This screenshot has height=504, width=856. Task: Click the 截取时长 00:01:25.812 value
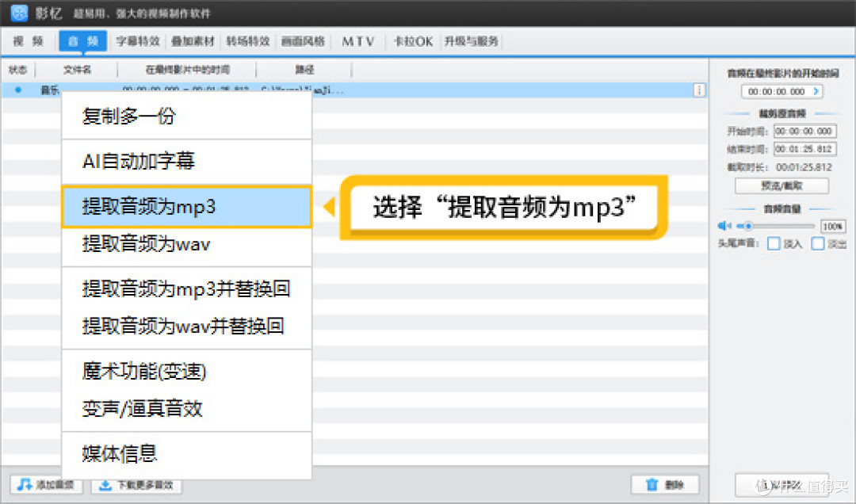click(x=804, y=167)
